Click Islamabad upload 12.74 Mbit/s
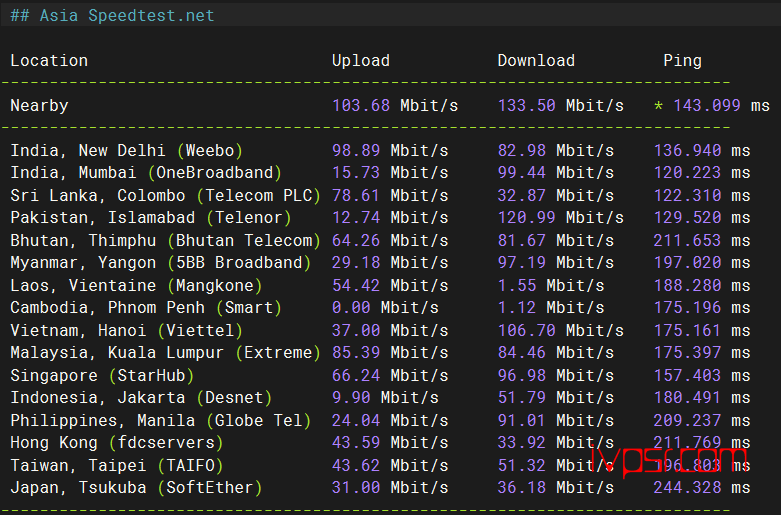The height and width of the screenshot is (515, 781). [x=390, y=218]
